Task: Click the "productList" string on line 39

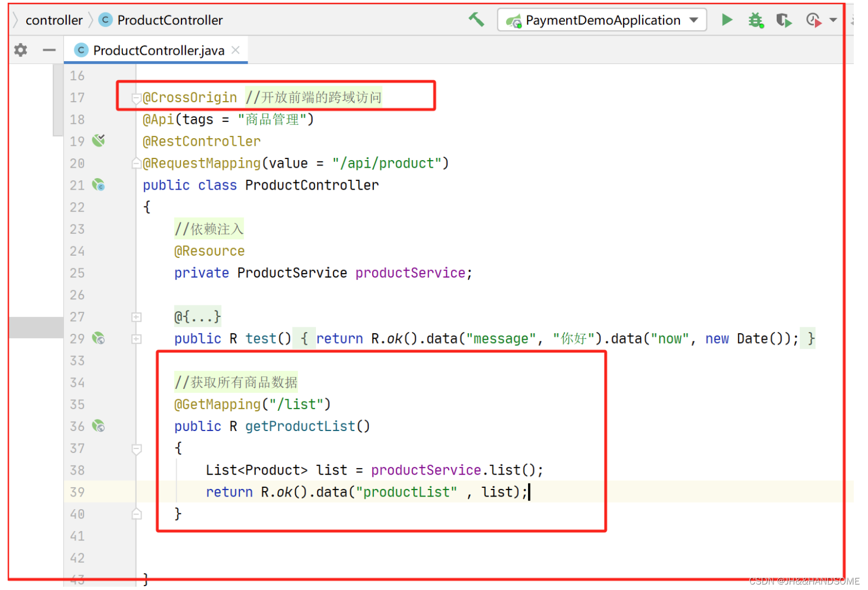Action: (407, 492)
